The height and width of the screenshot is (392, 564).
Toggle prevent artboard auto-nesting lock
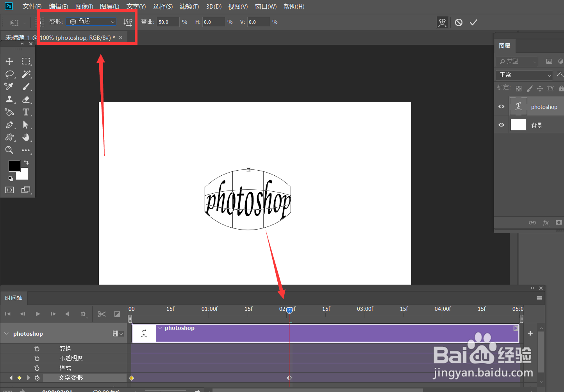pos(550,89)
